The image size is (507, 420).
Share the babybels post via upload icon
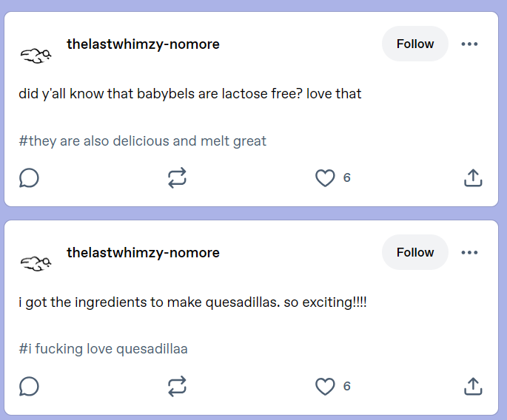pyautogui.click(x=473, y=177)
